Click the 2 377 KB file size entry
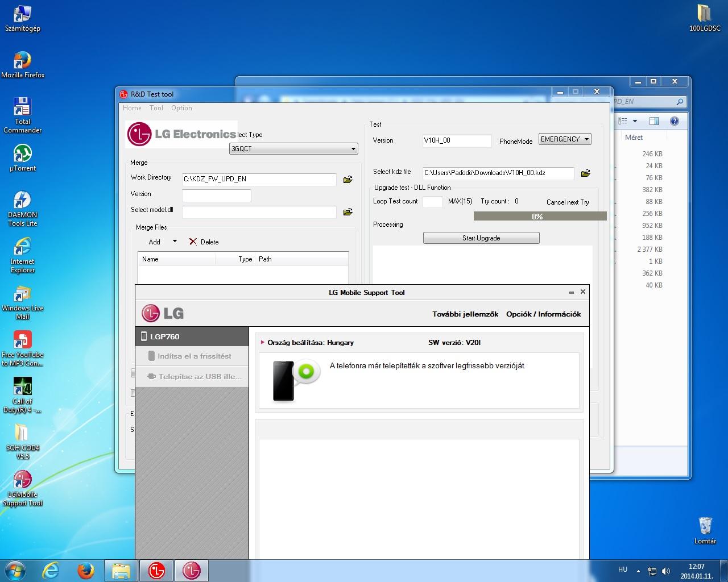Image resolution: width=728 pixels, height=582 pixels. tap(650, 250)
